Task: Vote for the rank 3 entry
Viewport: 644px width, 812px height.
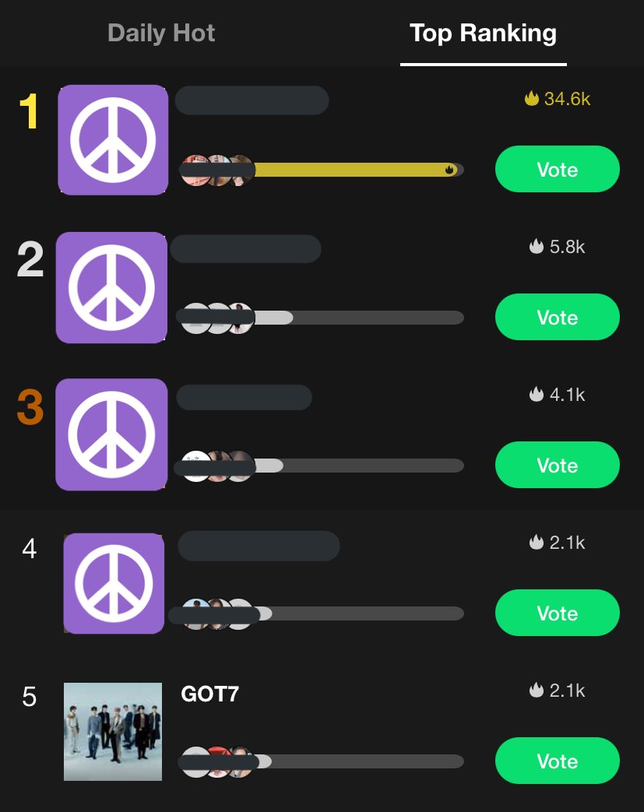Action: pyautogui.click(x=557, y=465)
